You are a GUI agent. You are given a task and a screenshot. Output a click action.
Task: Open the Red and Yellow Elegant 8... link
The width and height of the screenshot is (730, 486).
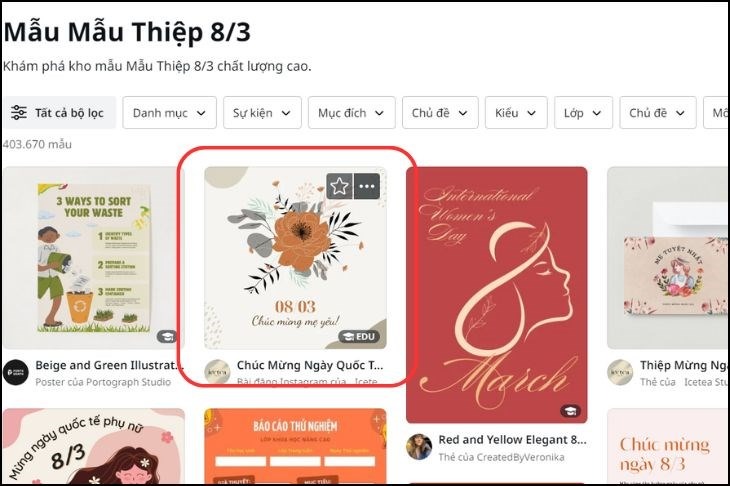point(513,440)
